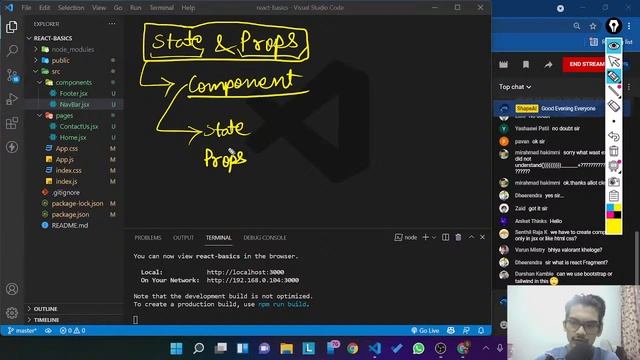Click the lightning bolt activity bar icon
This screenshot has height=360, width=640.
pyautogui.click(x=12, y=147)
